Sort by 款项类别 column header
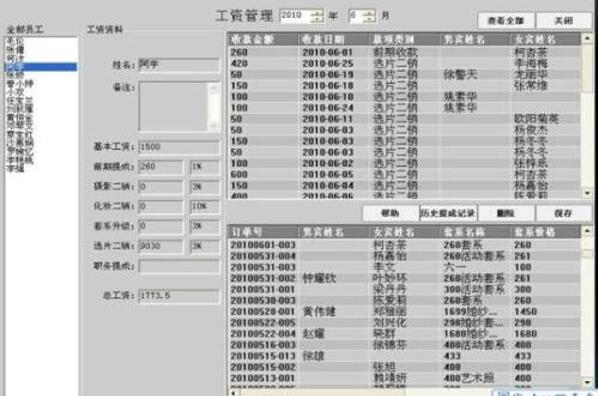This screenshot has height=396, width=598. point(404,40)
